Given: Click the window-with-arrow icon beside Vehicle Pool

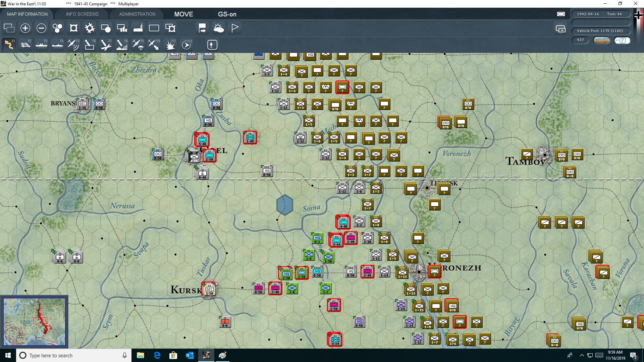Looking at the screenshot, I should [x=560, y=29].
